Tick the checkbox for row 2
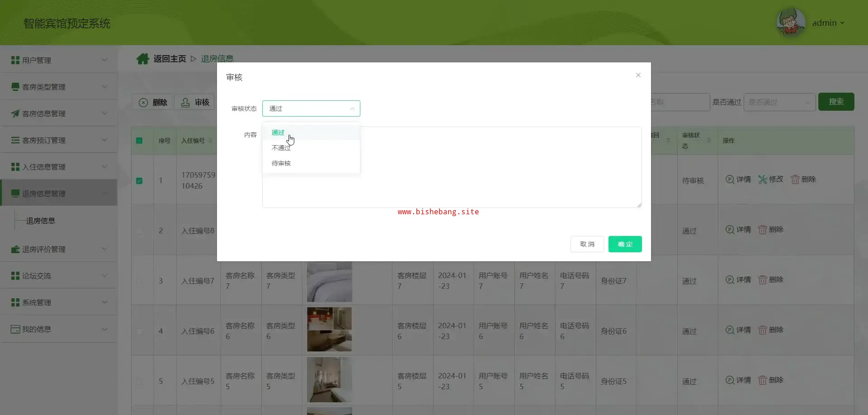Image resolution: width=868 pixels, height=415 pixels. coord(139,231)
